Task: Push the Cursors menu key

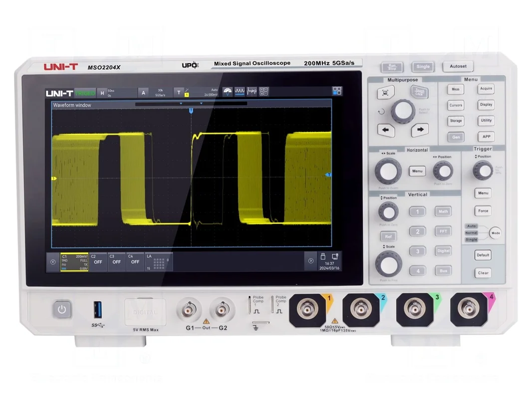Action: (456, 105)
